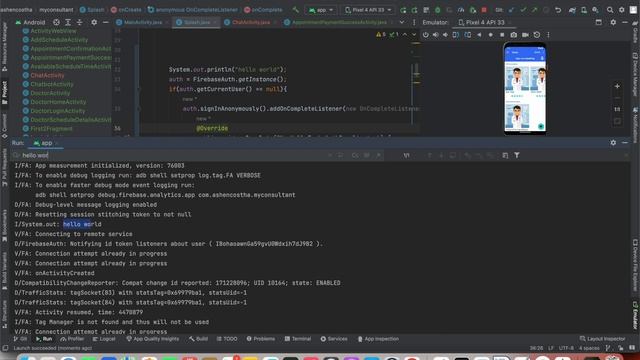Open the Build tool window

pos(198,339)
